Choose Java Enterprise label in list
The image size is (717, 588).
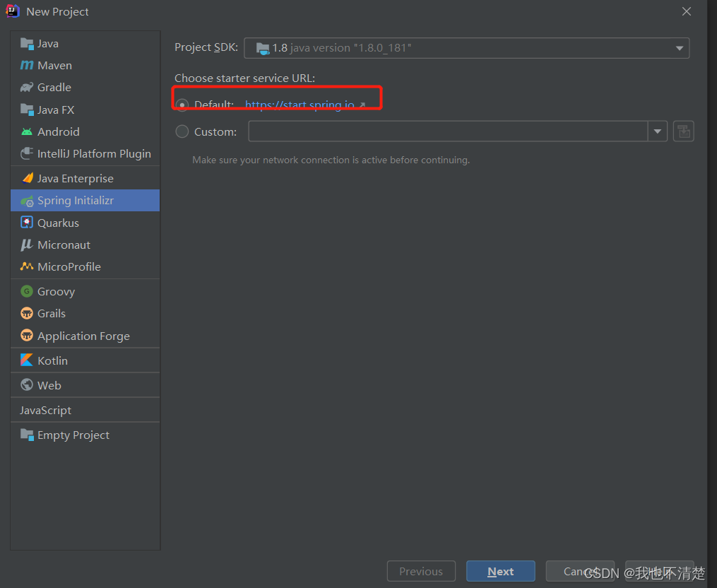(76, 179)
